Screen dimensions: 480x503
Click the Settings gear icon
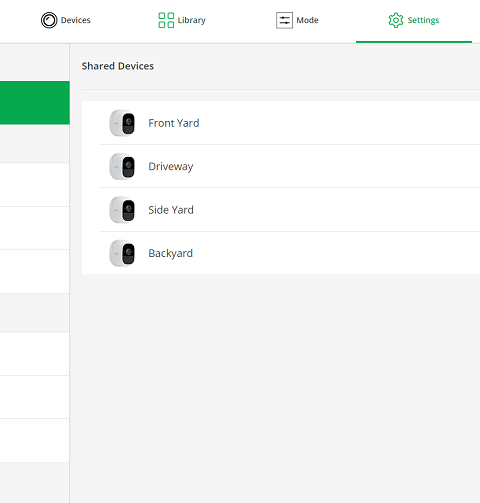(396, 20)
